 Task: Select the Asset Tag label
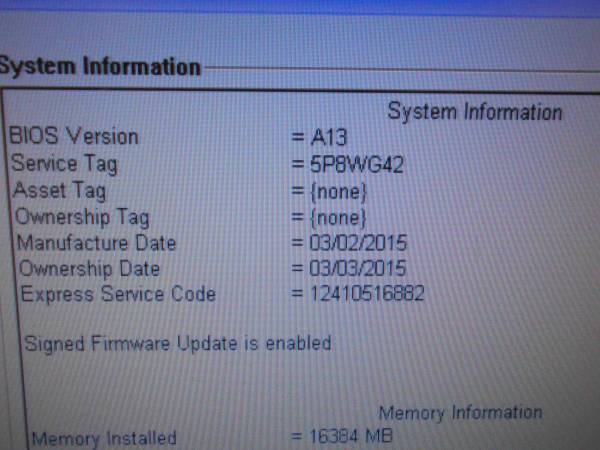[x=59, y=190]
